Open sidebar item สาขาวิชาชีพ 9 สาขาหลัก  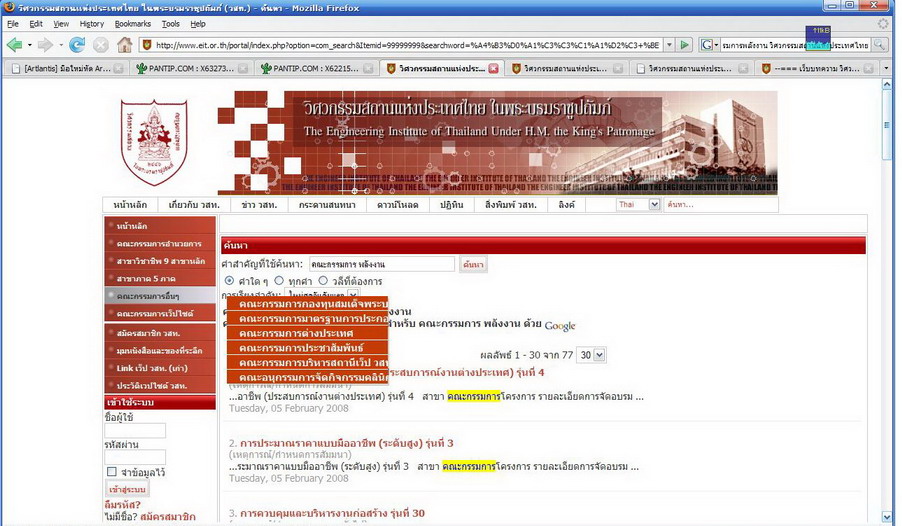coord(160,261)
